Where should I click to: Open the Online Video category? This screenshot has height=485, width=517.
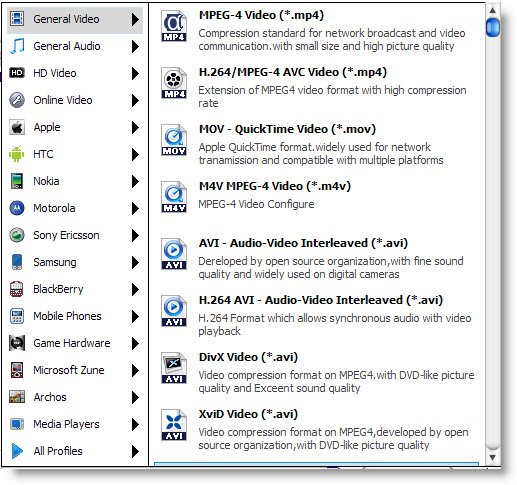75,100
